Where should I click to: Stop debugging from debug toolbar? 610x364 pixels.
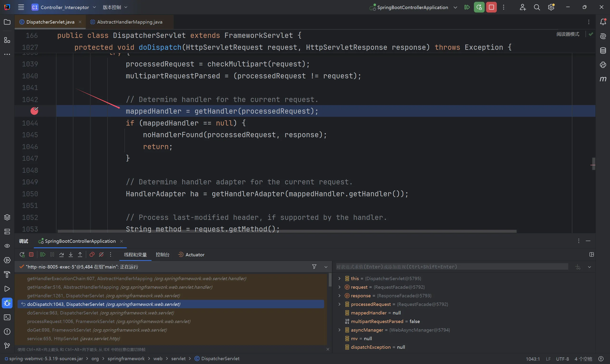[31, 255]
